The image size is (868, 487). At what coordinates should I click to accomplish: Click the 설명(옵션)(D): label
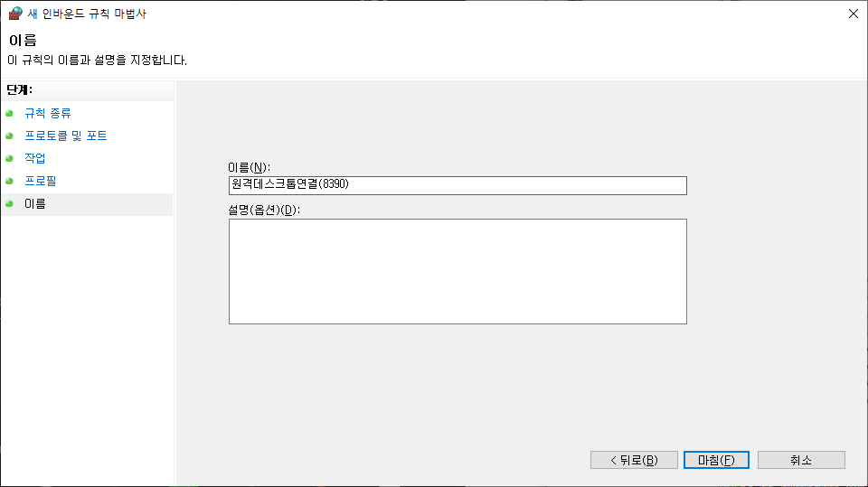(x=264, y=210)
